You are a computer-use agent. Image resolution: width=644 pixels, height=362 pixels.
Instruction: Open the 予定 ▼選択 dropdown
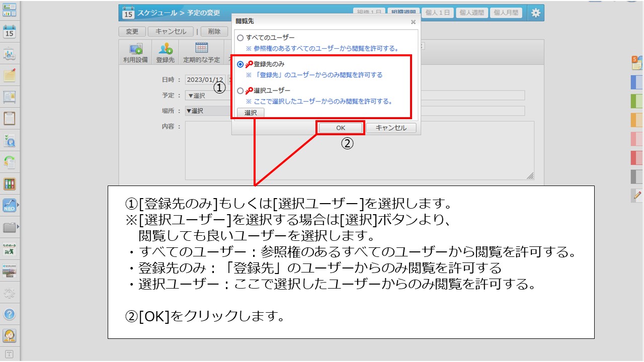(x=207, y=96)
